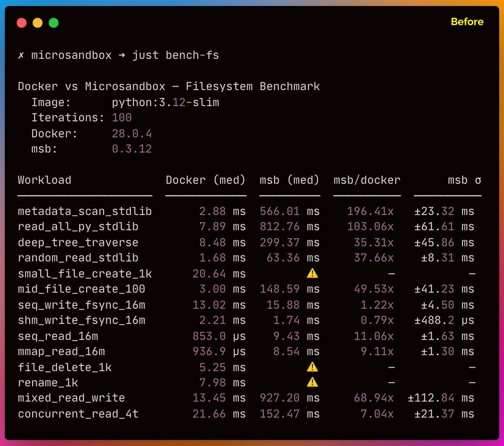Click the warning icon in rename_1k row
504x446 pixels.
[312, 383]
